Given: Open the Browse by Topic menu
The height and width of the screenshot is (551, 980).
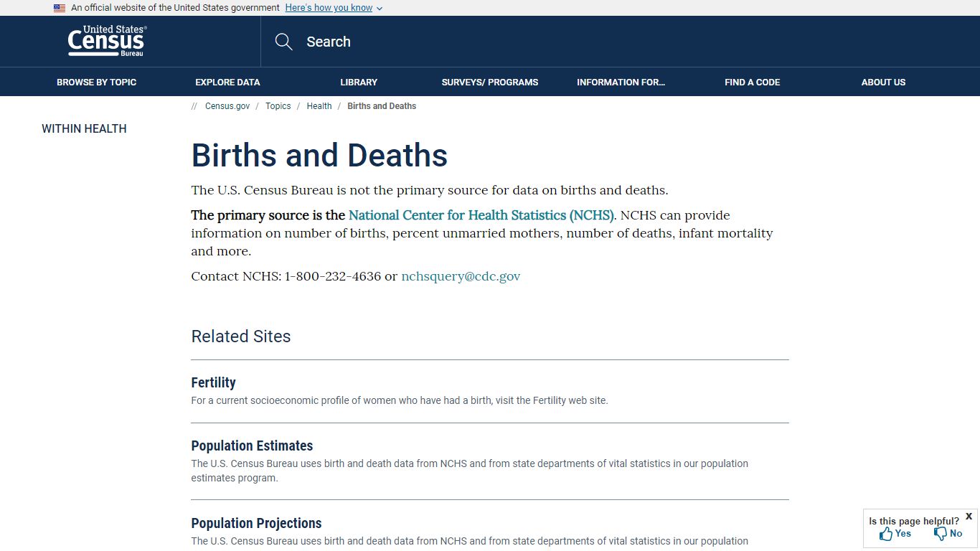Looking at the screenshot, I should click(97, 82).
